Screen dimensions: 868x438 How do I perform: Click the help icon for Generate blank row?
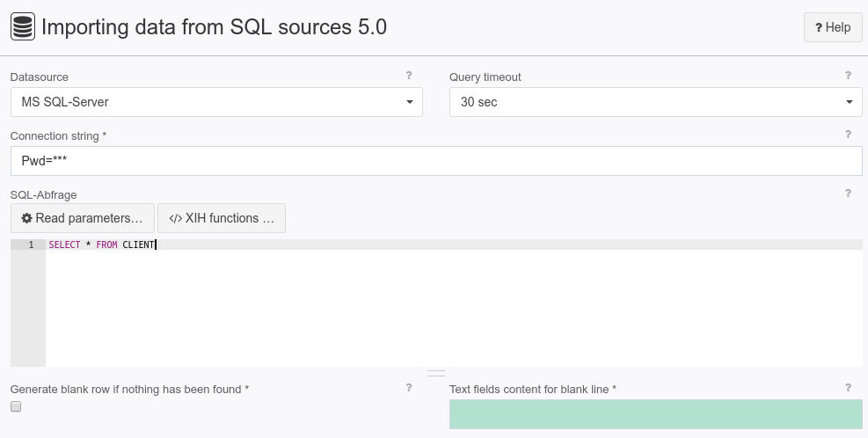coord(409,388)
